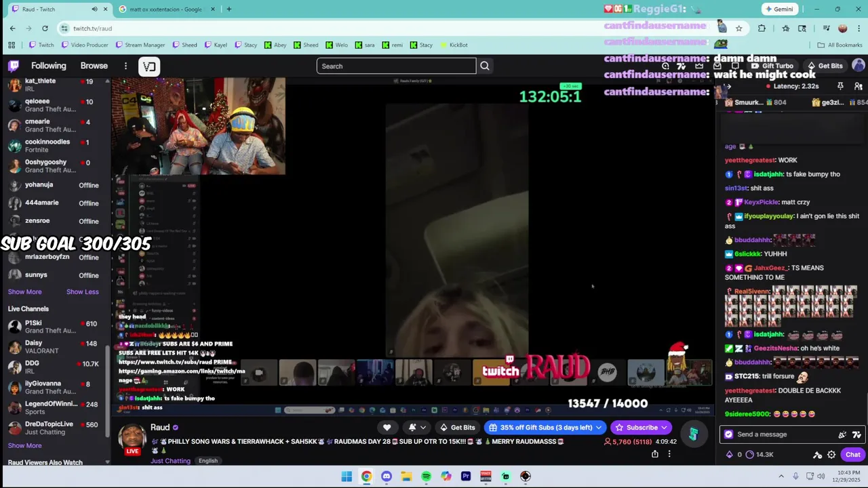Click the Gift Turbo button
Image resolution: width=868 pixels, height=488 pixels.
click(x=772, y=66)
